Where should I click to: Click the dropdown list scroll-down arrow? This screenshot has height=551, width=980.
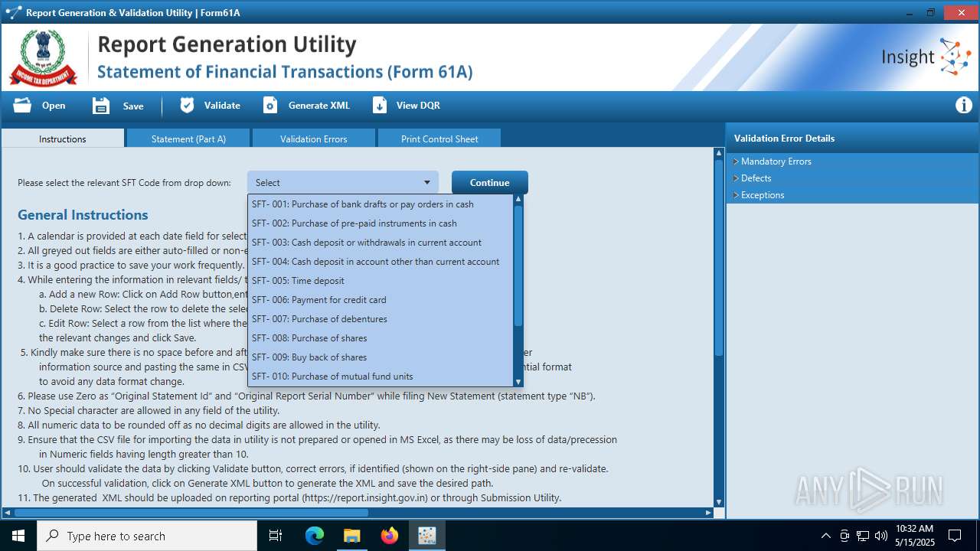[518, 381]
